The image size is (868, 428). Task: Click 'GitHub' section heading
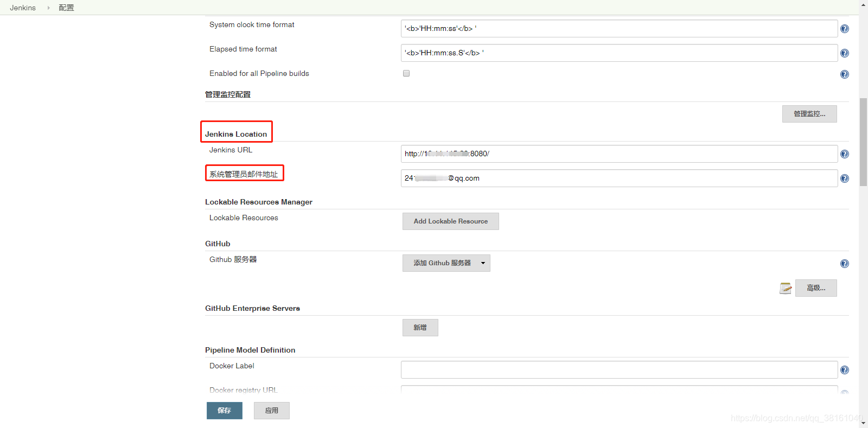click(218, 244)
